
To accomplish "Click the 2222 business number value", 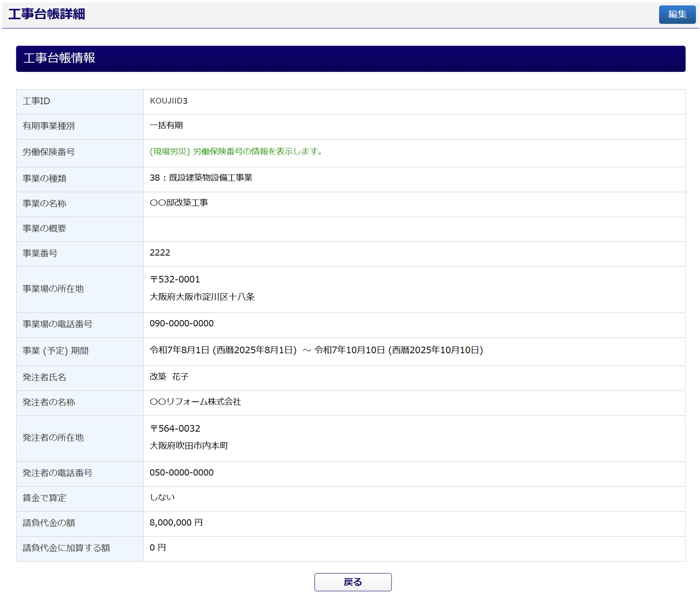I will pos(160,253).
